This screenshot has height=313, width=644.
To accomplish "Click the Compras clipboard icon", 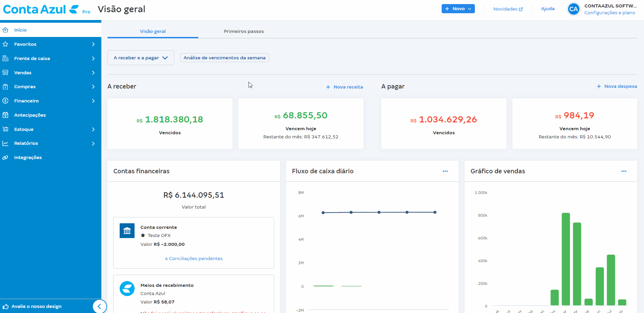I will 5,86.
